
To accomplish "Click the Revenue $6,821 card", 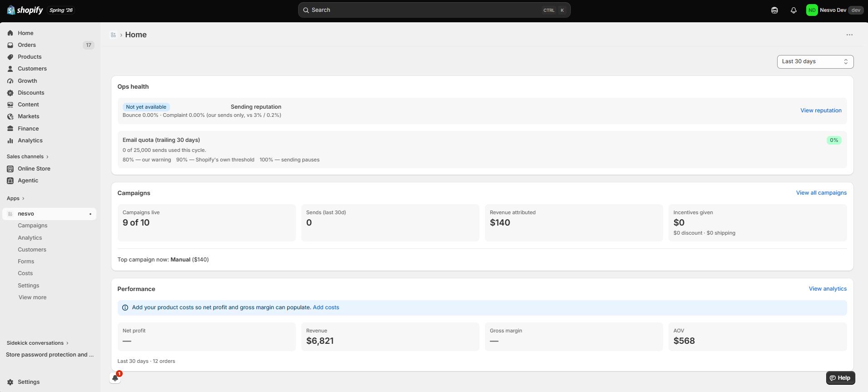I will 390,337.
